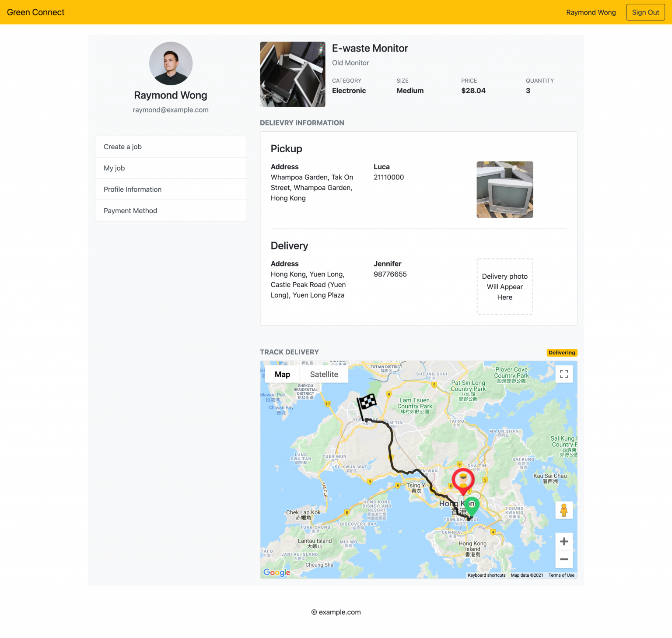Zoom out on the delivery map
Viewport: 672px width, 638px height.
[x=564, y=559]
